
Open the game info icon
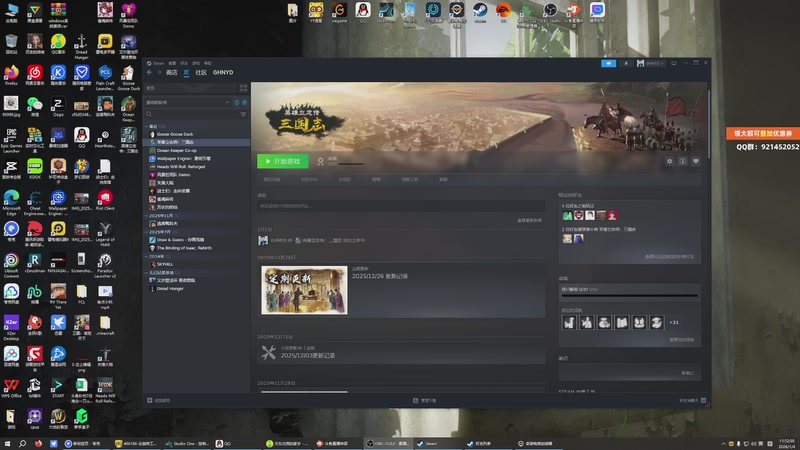tap(683, 161)
